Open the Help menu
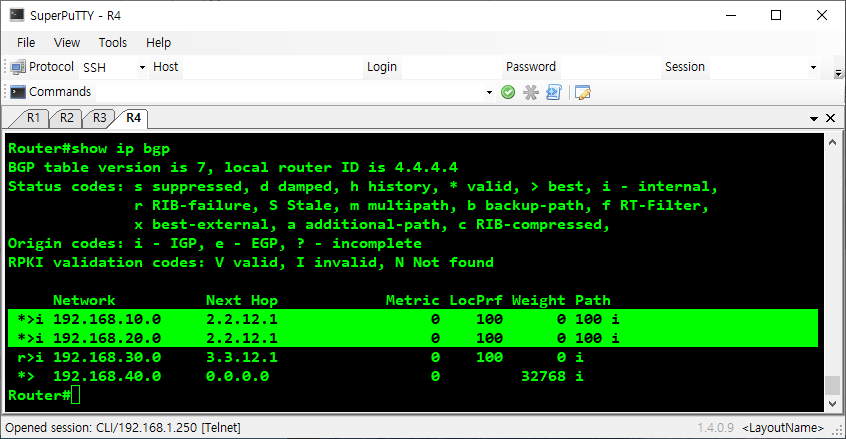Image resolution: width=846 pixels, height=439 pixels. pyautogui.click(x=159, y=43)
